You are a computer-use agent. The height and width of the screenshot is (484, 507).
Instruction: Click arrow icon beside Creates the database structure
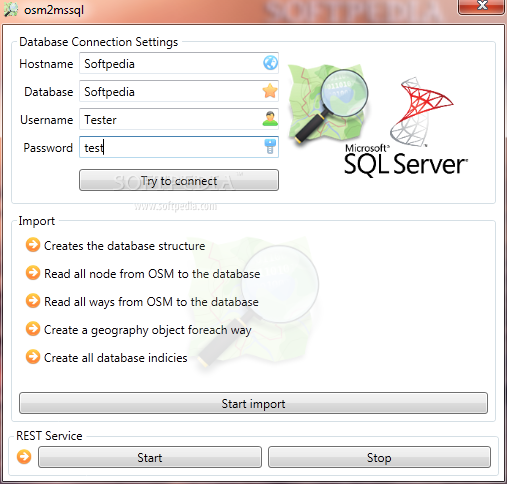[x=33, y=245]
